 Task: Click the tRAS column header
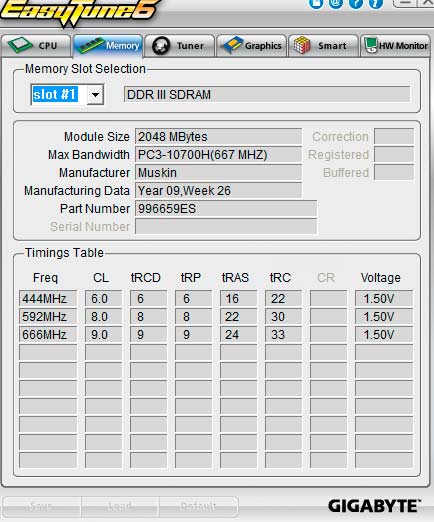point(235,278)
